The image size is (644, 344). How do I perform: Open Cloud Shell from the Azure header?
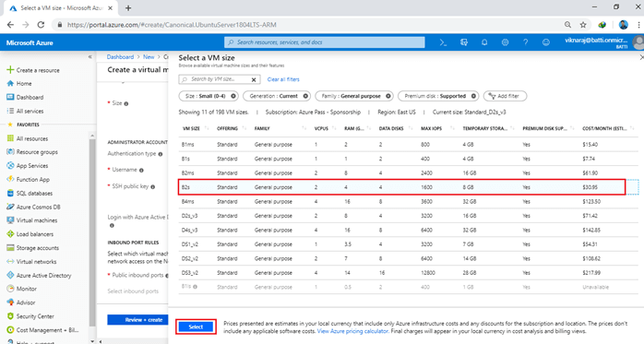(x=443, y=42)
